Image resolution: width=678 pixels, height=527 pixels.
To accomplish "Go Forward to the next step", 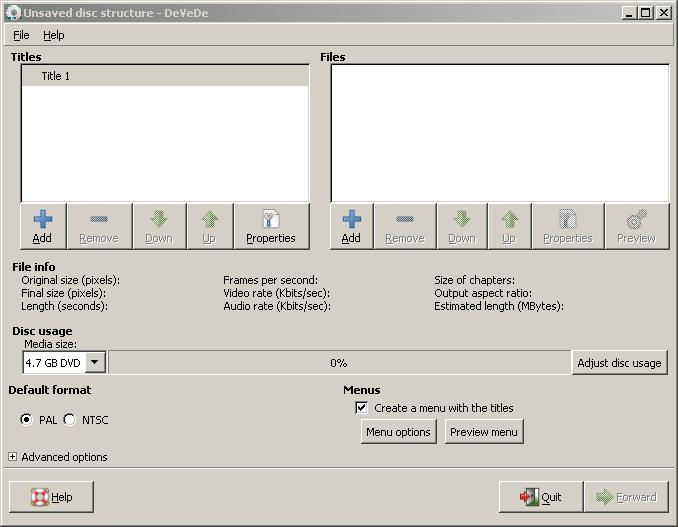I will tap(627, 497).
